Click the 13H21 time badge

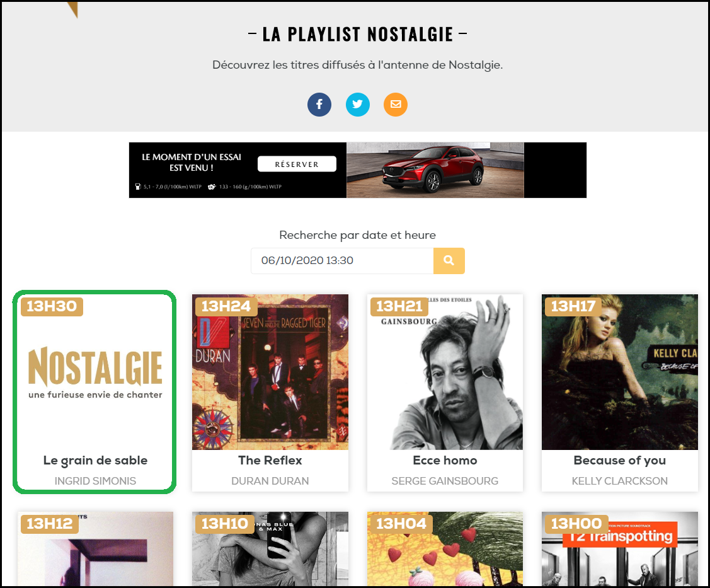[399, 307]
